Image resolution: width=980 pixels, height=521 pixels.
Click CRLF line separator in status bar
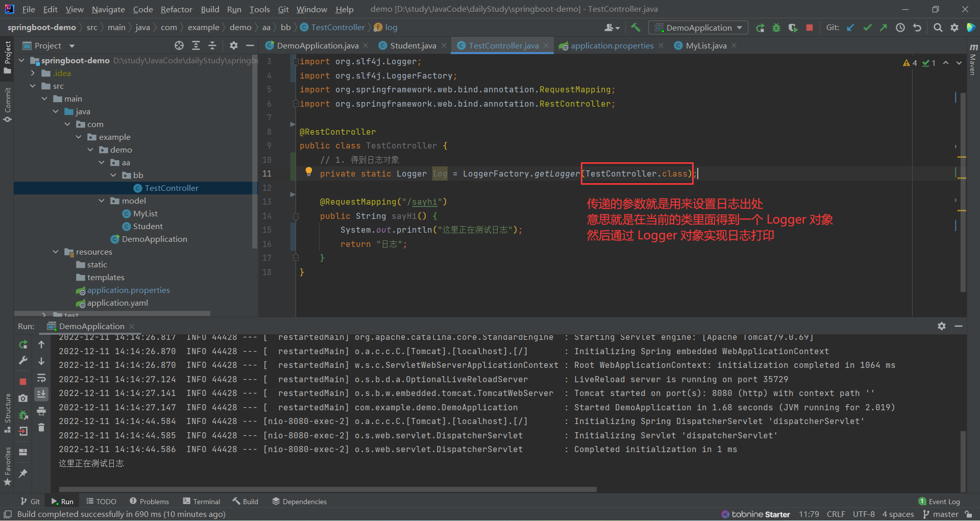(x=836, y=514)
